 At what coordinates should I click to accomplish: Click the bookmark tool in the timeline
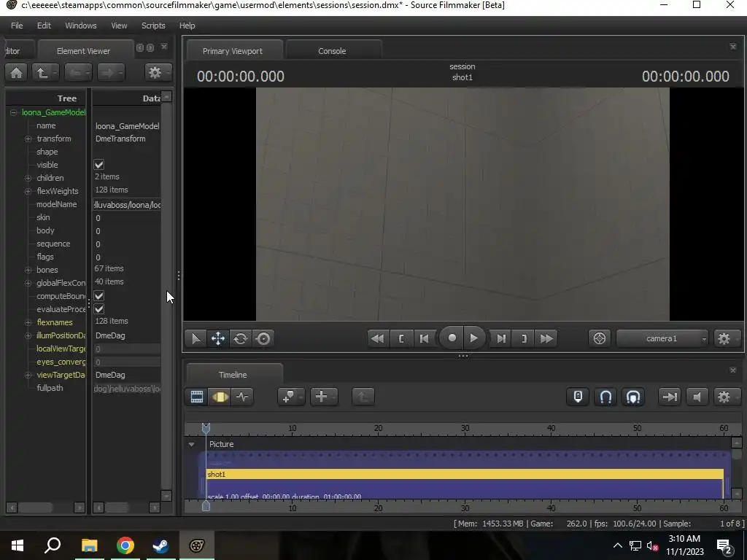289,397
